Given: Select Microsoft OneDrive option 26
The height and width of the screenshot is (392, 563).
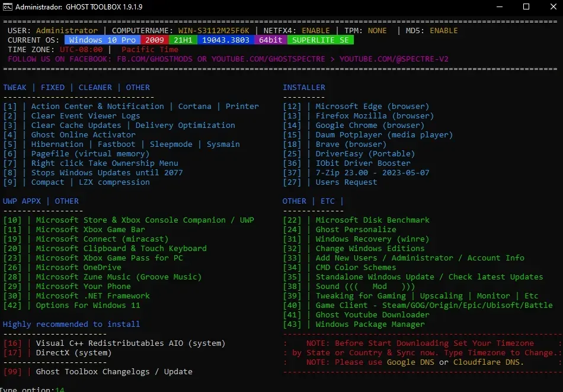Looking at the screenshot, I should pyautogui.click(x=62, y=267).
